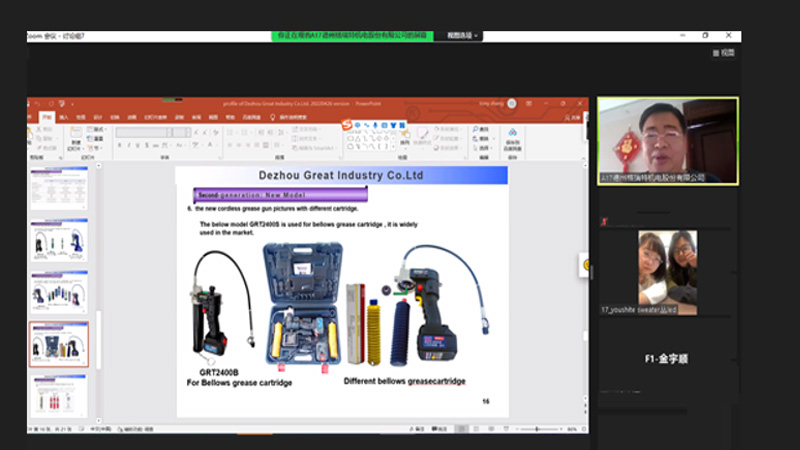Viewport: 800px width, 450px height.
Task: Toggle Slide Sorter view in status bar
Action: tap(477, 429)
